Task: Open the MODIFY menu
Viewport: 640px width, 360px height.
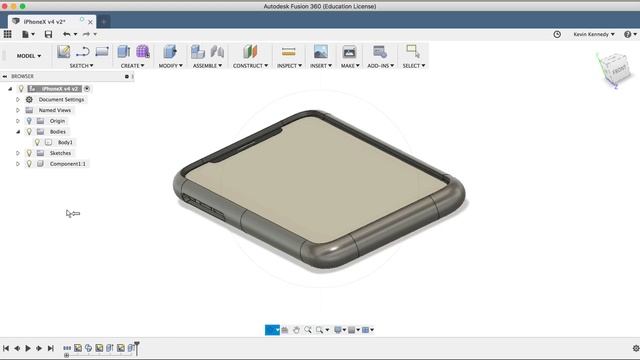Action: 170,65
